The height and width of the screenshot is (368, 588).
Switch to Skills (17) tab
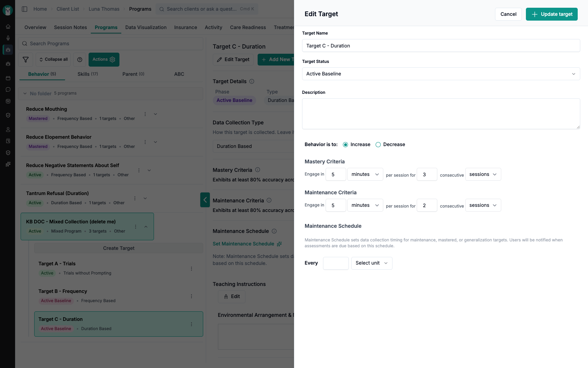[88, 74]
